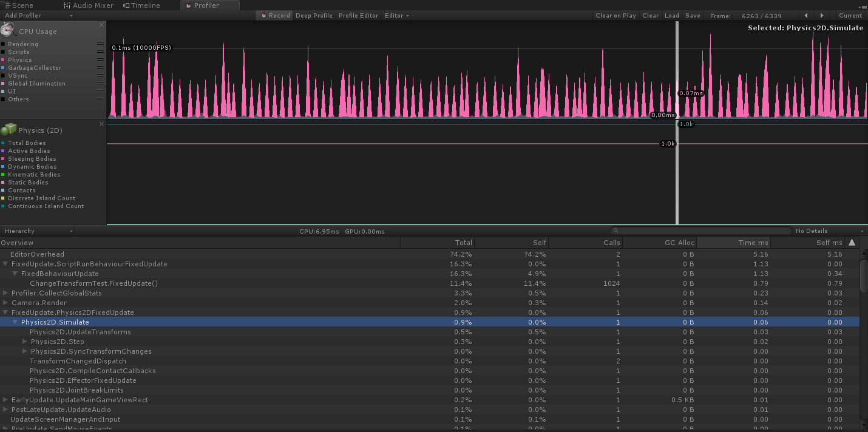
Task: Grab the reorder handle for UI
Action: point(100,91)
